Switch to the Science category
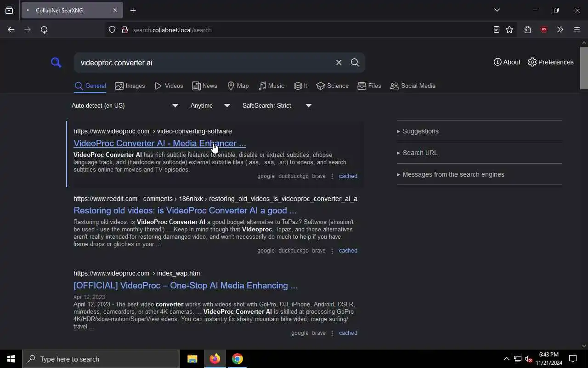 tap(333, 86)
